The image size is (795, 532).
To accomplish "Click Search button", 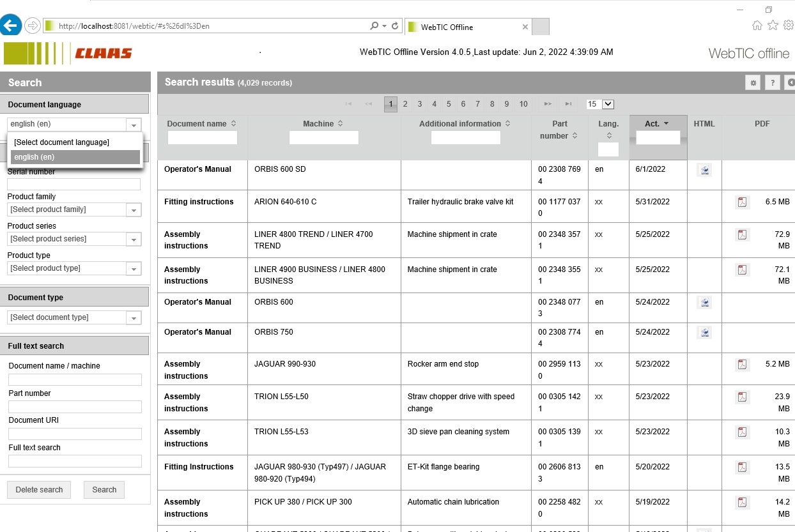I will tap(104, 490).
